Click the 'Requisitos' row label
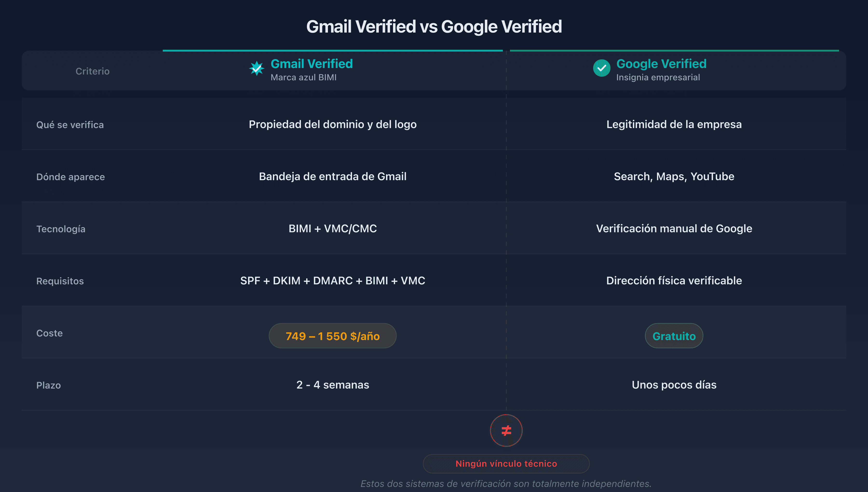 [x=60, y=281]
